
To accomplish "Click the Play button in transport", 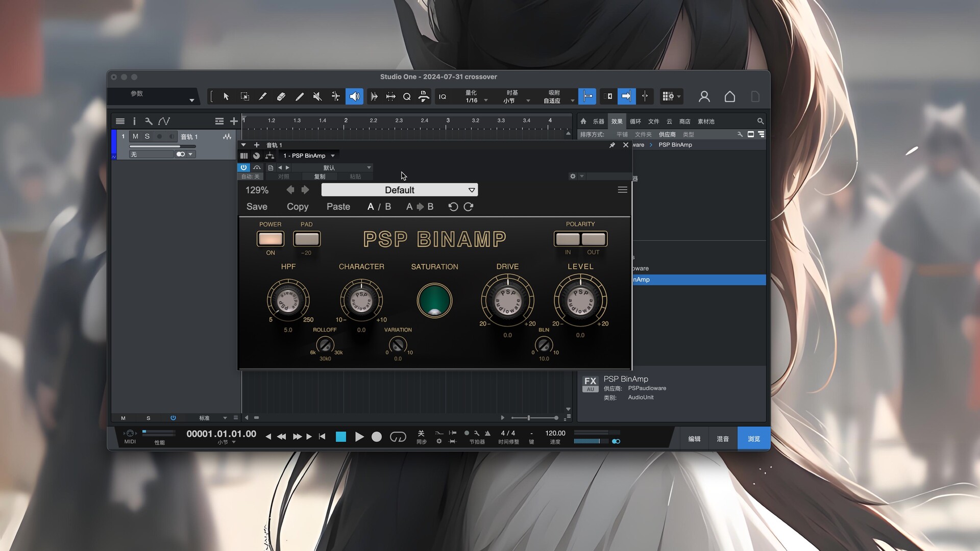I will point(359,437).
